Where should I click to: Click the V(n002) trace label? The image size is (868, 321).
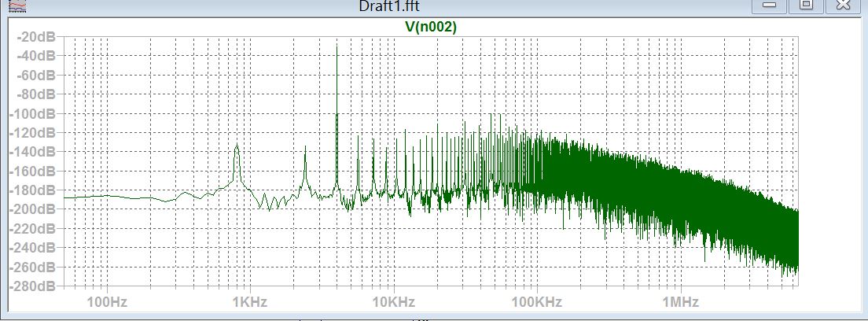431,27
